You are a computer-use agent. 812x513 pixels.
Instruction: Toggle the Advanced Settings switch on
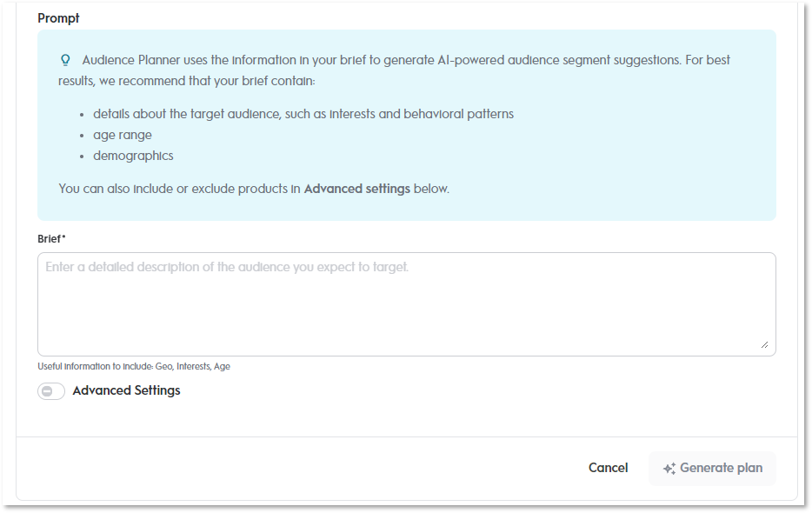(51, 391)
